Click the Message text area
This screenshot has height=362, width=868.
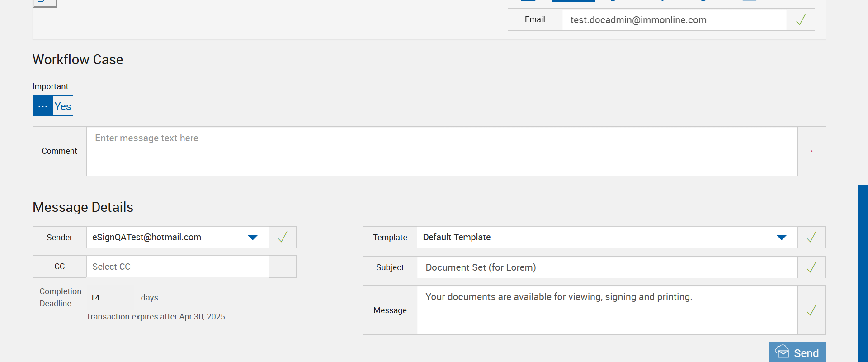[607, 310]
